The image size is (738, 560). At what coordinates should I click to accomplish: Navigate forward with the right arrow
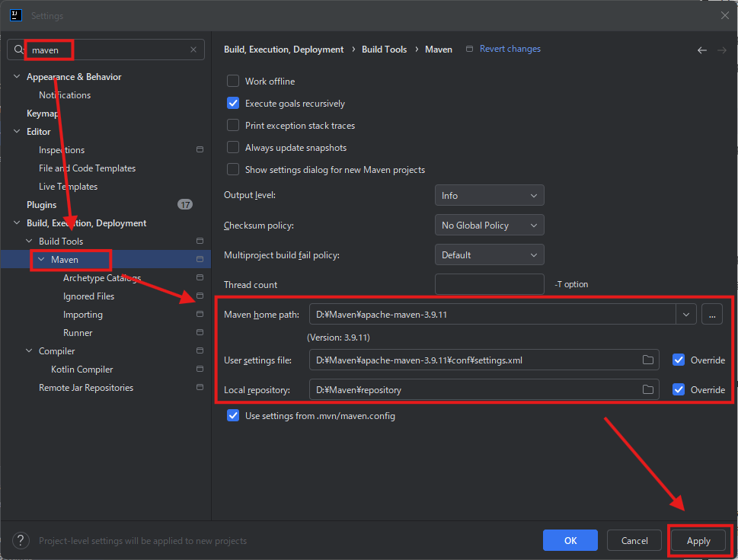[x=721, y=50]
